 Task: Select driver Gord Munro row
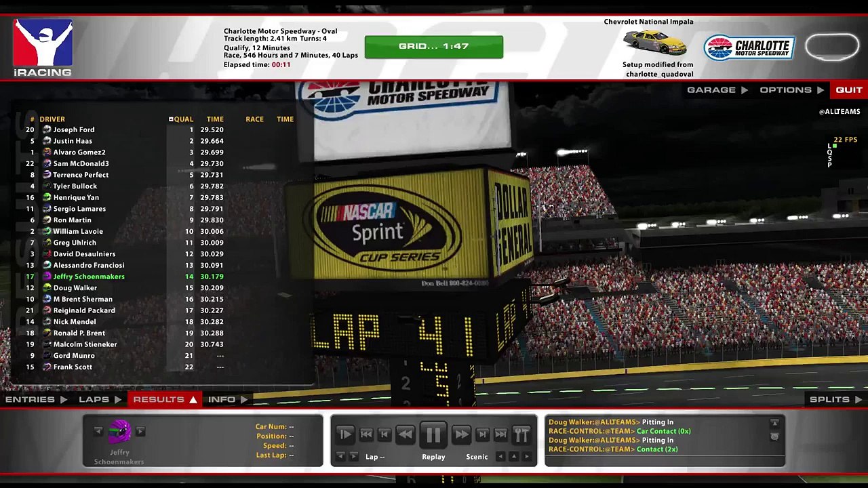tap(125, 356)
